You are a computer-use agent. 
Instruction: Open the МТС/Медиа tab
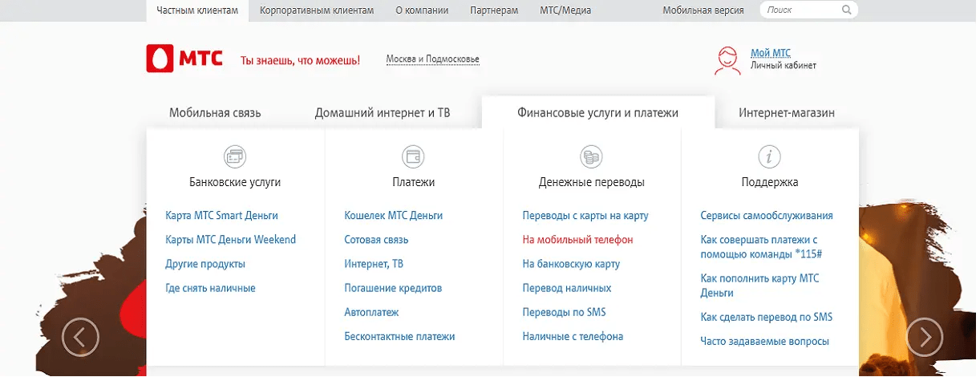click(x=567, y=10)
